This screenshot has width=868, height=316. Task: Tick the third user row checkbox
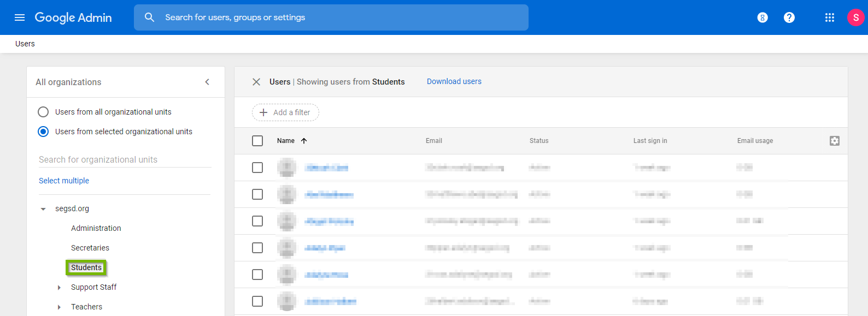tap(257, 221)
